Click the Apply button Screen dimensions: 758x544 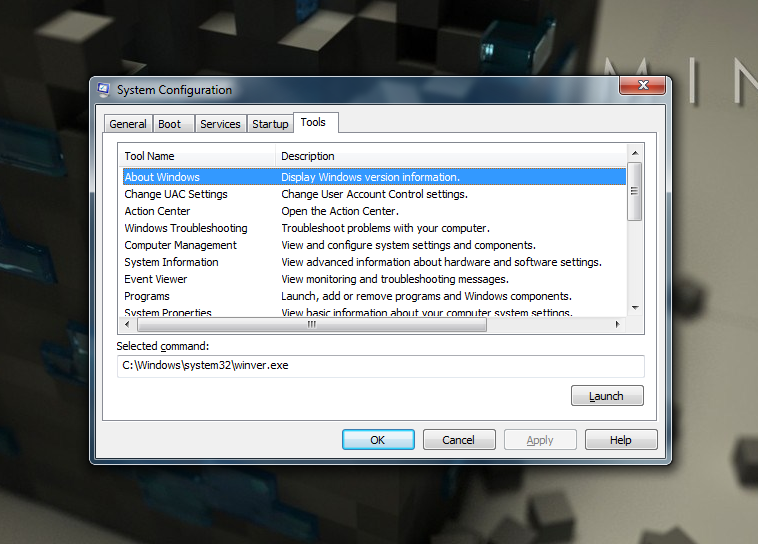click(540, 440)
